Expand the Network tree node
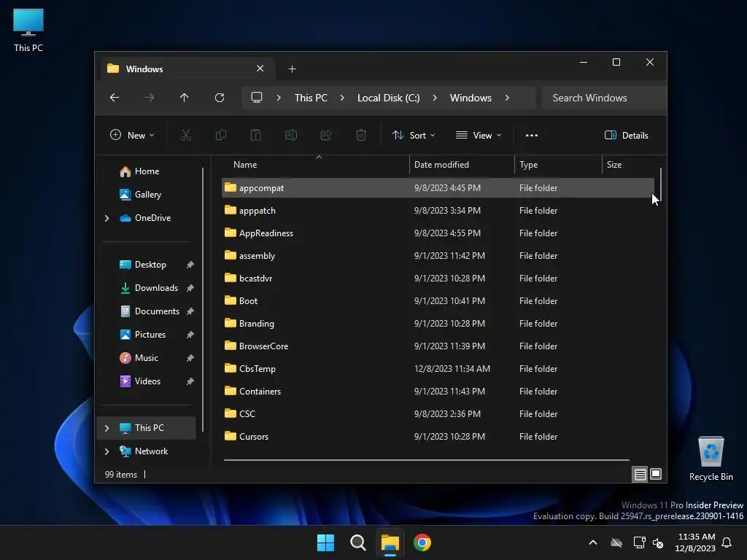747x560 pixels. [x=107, y=451]
